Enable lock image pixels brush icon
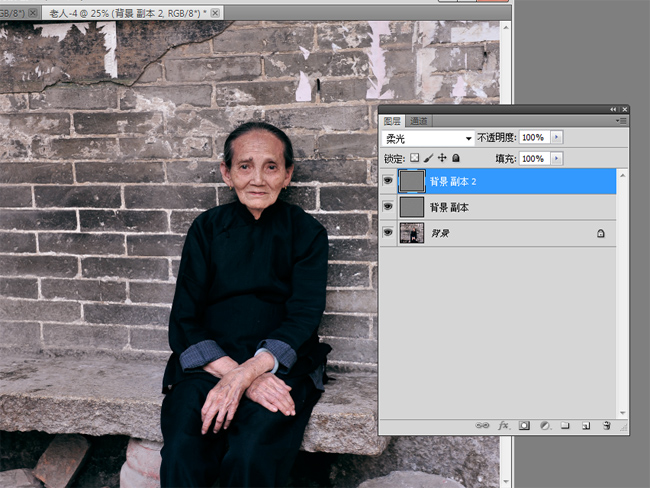The width and height of the screenshot is (650, 488). [x=428, y=158]
